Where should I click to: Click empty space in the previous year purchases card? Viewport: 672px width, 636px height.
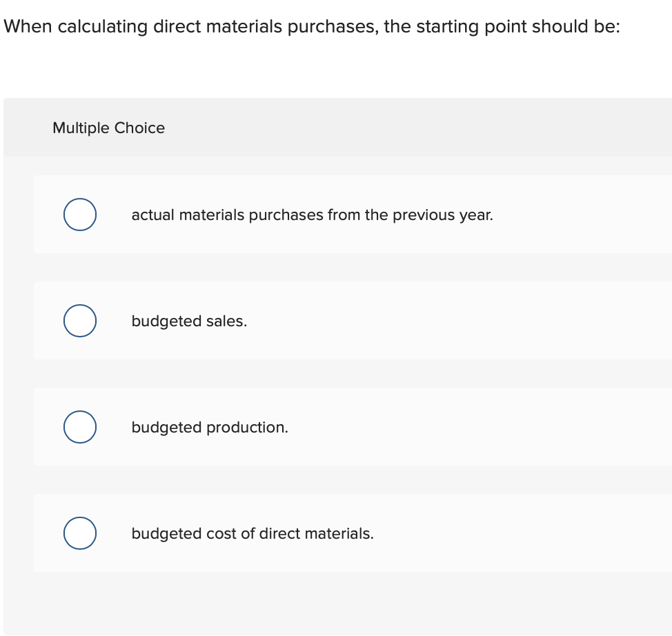click(583, 215)
